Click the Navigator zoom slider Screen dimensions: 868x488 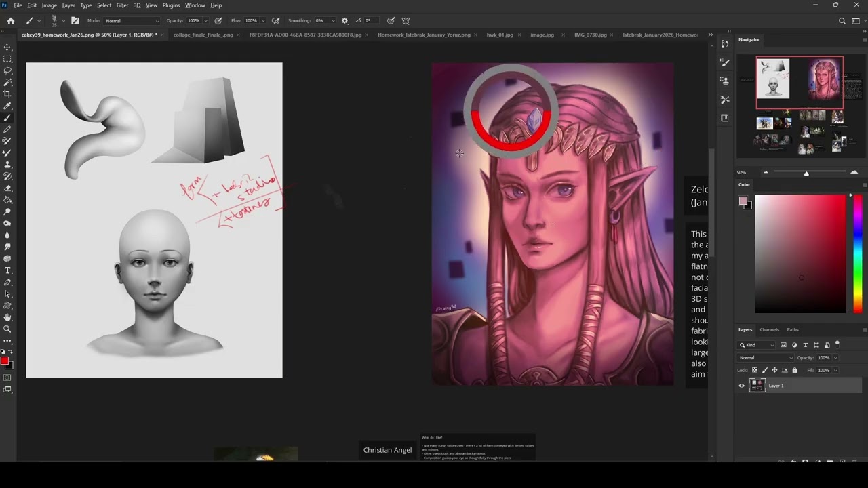[x=806, y=172]
